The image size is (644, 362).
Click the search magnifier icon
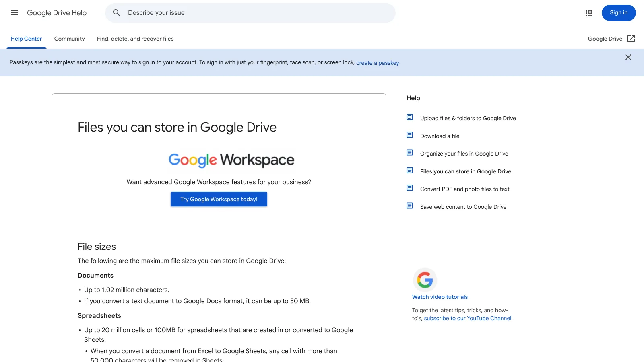pos(117,13)
